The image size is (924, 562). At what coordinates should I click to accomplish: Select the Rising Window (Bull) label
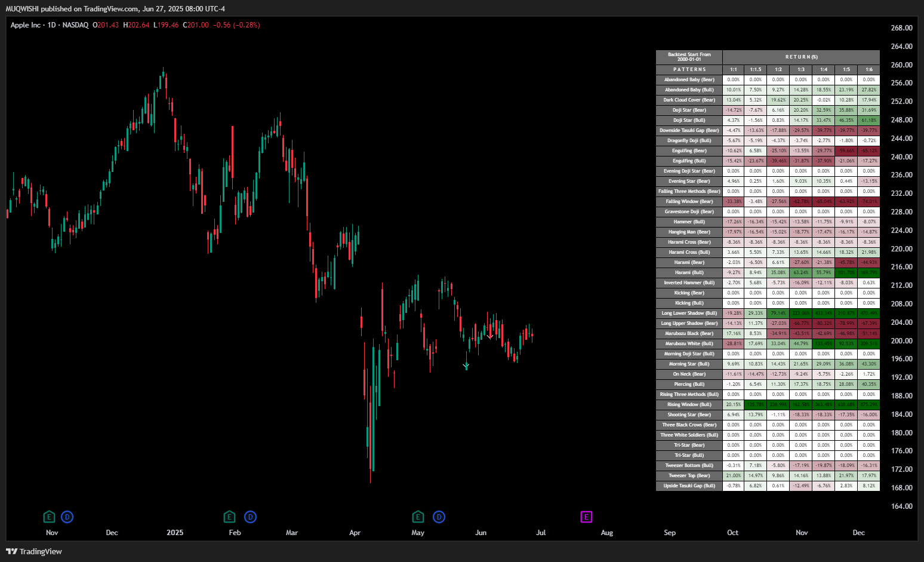point(689,405)
